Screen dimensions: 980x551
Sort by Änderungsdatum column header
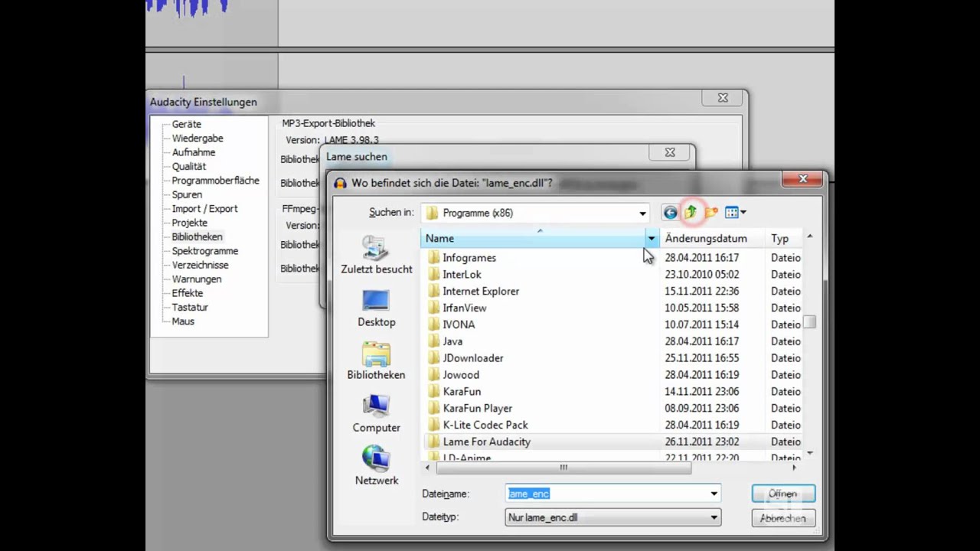[x=712, y=239]
